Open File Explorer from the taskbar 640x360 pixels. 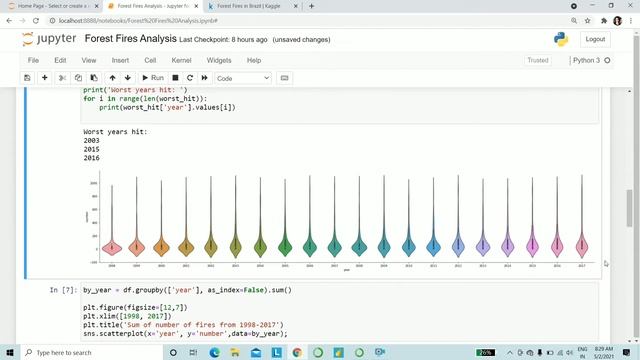point(235,352)
